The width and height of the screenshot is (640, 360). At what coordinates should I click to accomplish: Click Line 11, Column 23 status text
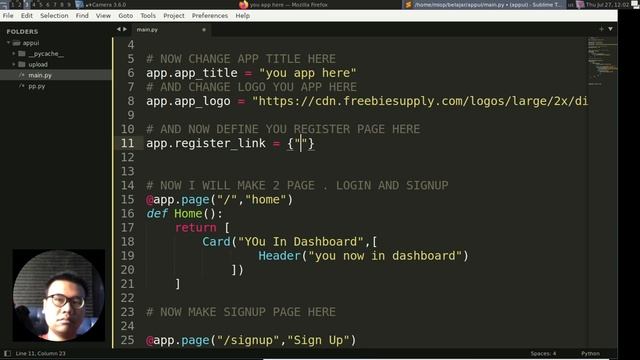tap(40, 353)
